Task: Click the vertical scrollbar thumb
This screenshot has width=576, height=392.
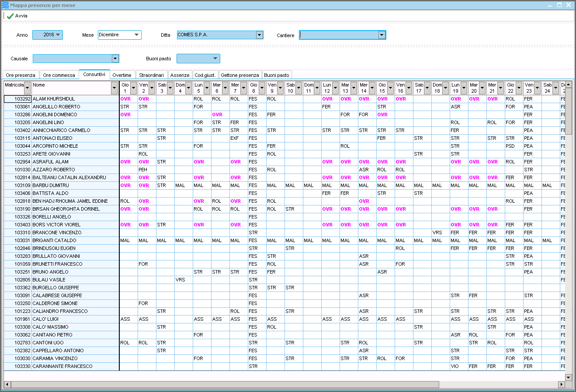Action: click(569, 111)
